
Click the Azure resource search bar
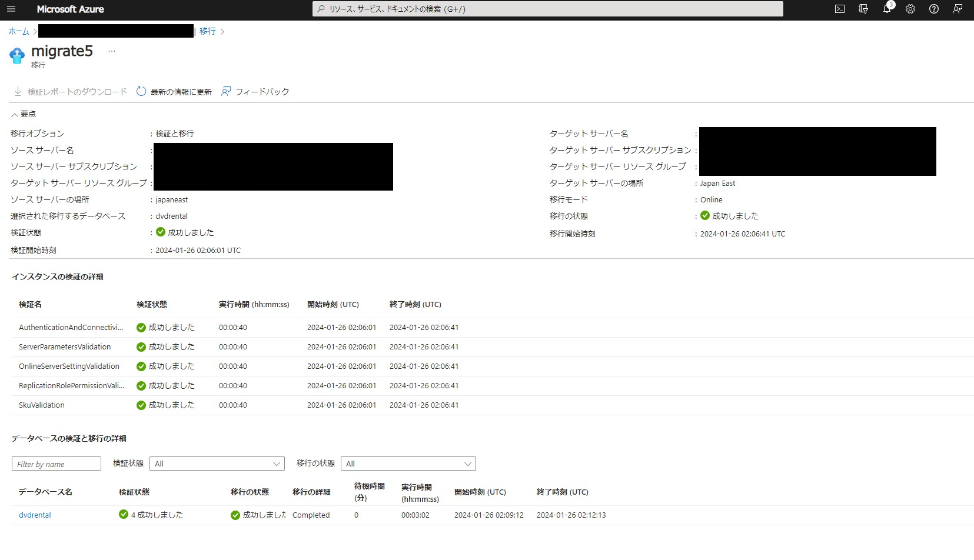pos(547,9)
